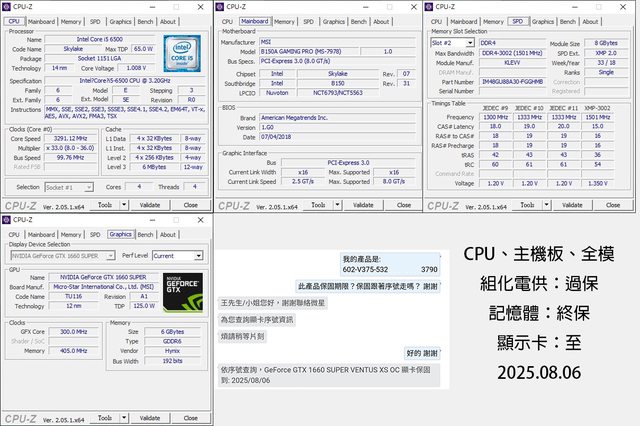Image resolution: width=640 pixels, height=426 pixels.
Task: Switch to the Memory tab in the CPU window
Action: pyautogui.click(x=71, y=21)
